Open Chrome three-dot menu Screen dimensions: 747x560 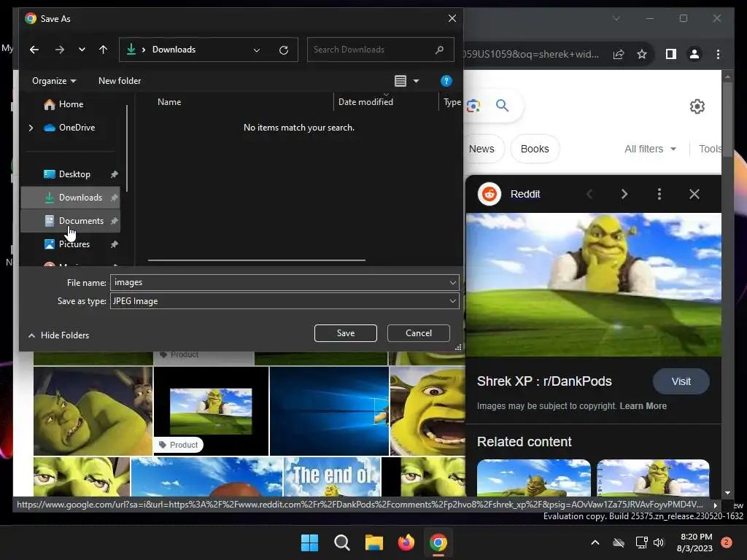pyautogui.click(x=718, y=54)
